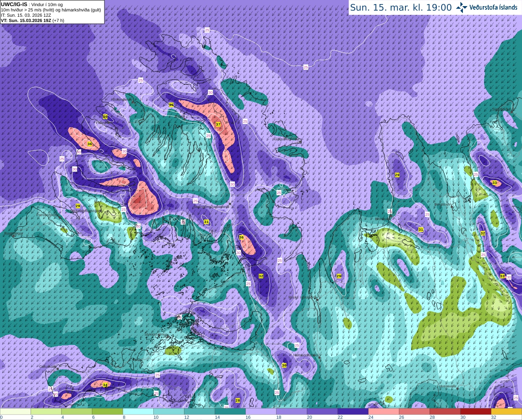Click the Blönduós station label
Image resolution: width=522 pixels, height=420 pixels.
click(x=383, y=219)
